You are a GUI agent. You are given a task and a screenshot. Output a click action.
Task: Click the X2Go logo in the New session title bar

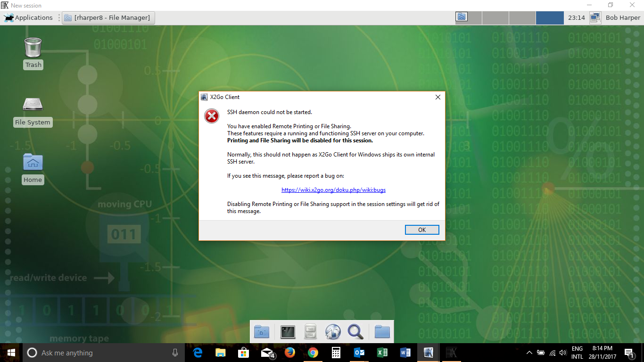[5, 5]
